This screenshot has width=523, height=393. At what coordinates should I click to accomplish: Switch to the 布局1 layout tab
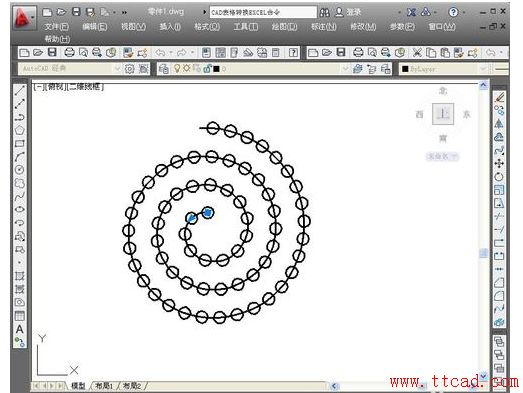(x=104, y=386)
